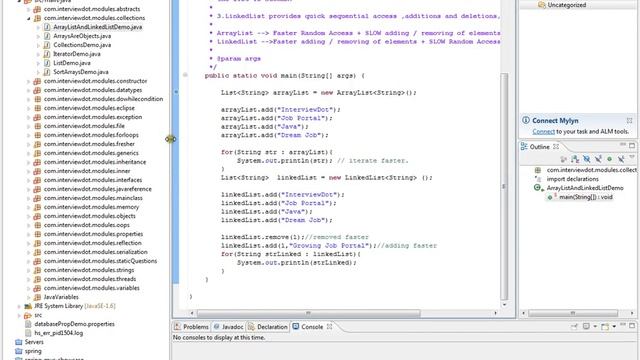This screenshot has width=640, height=360.
Task: Maximize the Console panel
Action: (632, 325)
